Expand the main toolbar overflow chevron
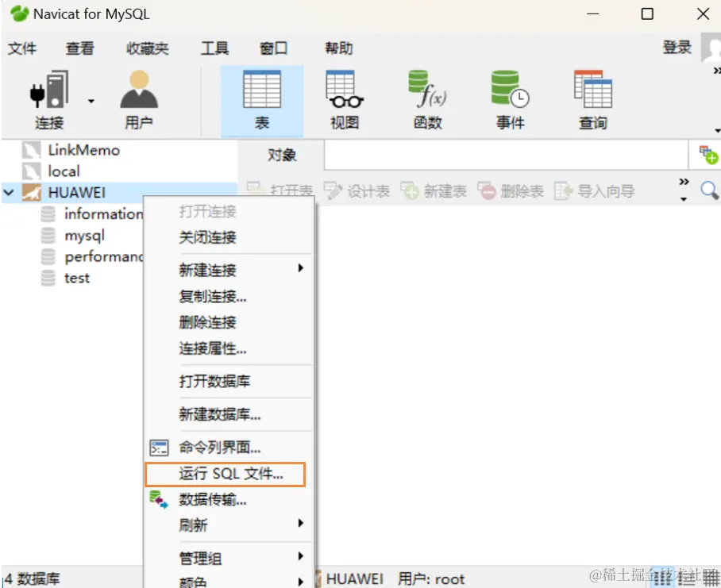Viewport: 721px width, 588px height. point(717,71)
